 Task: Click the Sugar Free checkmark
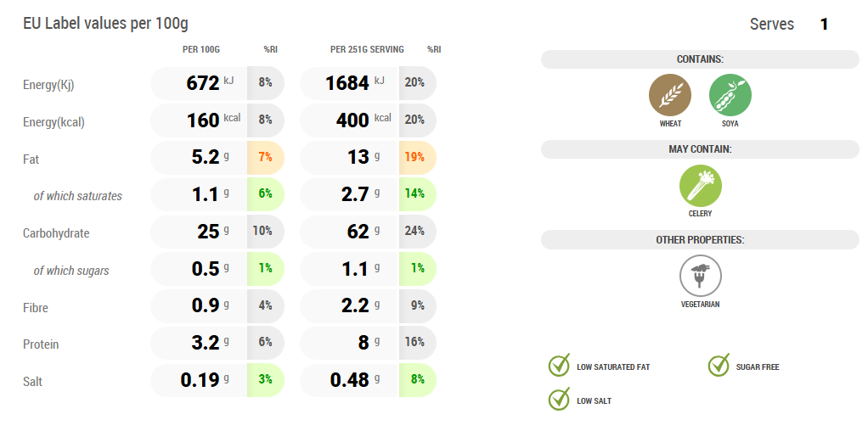tap(719, 366)
